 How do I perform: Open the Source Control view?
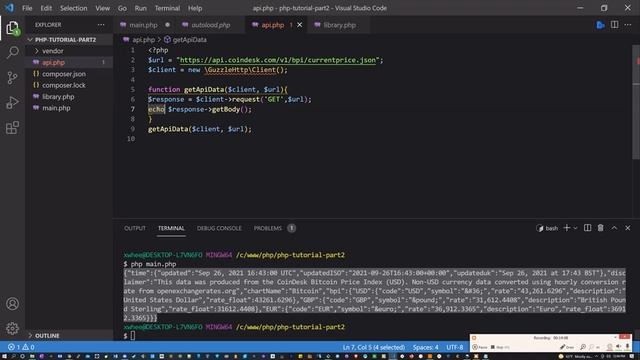coord(13,78)
